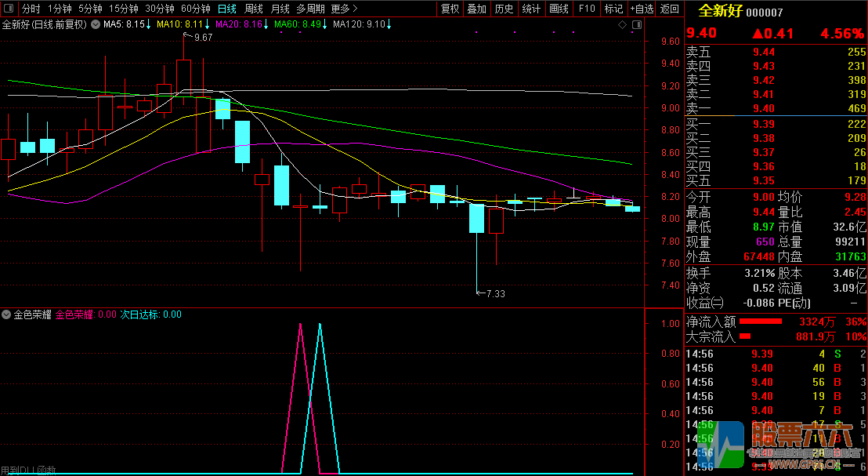Image resolution: width=868 pixels, height=476 pixels.
Task: Click the 净流入额 red progress bar
Action: coord(761,322)
